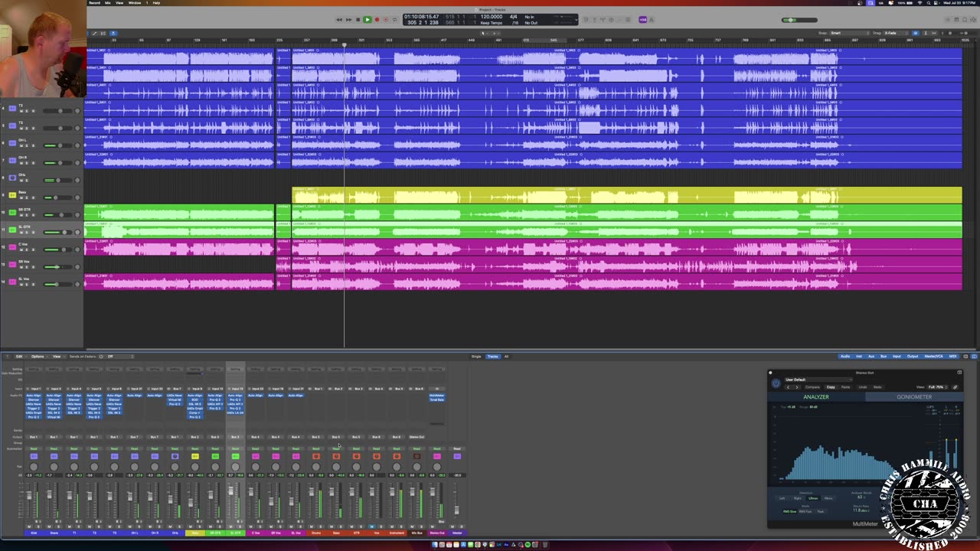Click the yellow Bass channel track icon
This screenshot has width=980, height=551.
click(195, 456)
